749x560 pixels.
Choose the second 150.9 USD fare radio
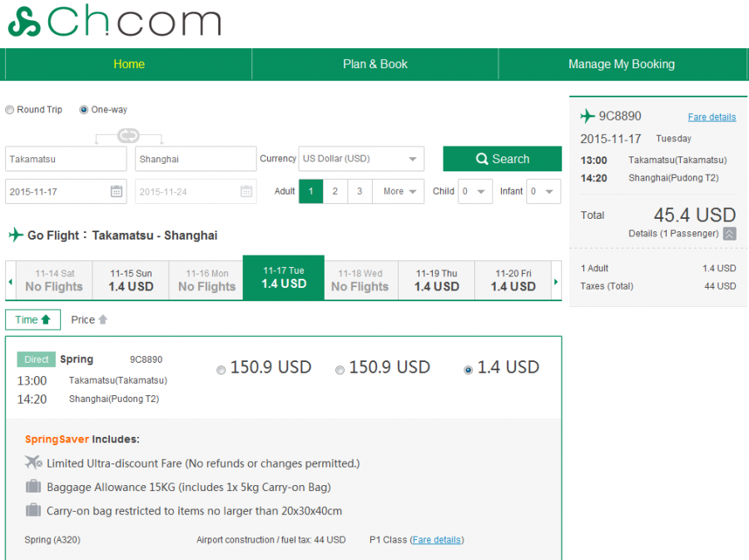tap(340, 370)
